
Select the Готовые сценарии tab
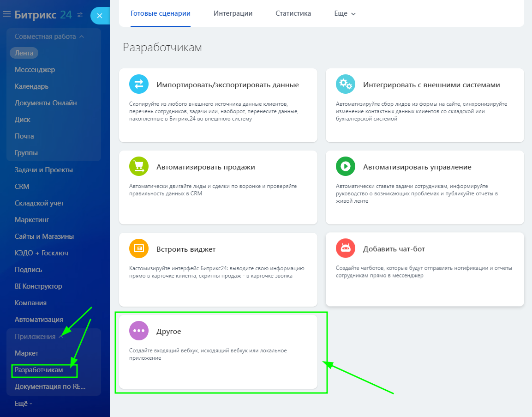point(161,13)
